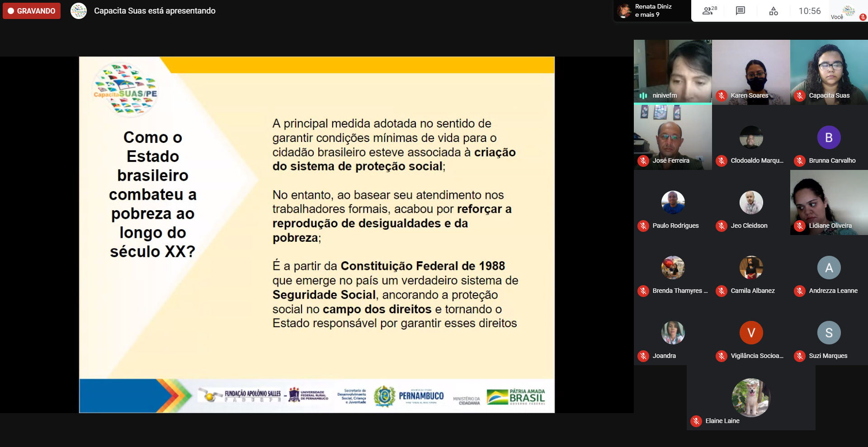Viewport: 868px width, 447px height.
Task: Click muted mic icon beside Elaine Laine
Action: pos(696,421)
